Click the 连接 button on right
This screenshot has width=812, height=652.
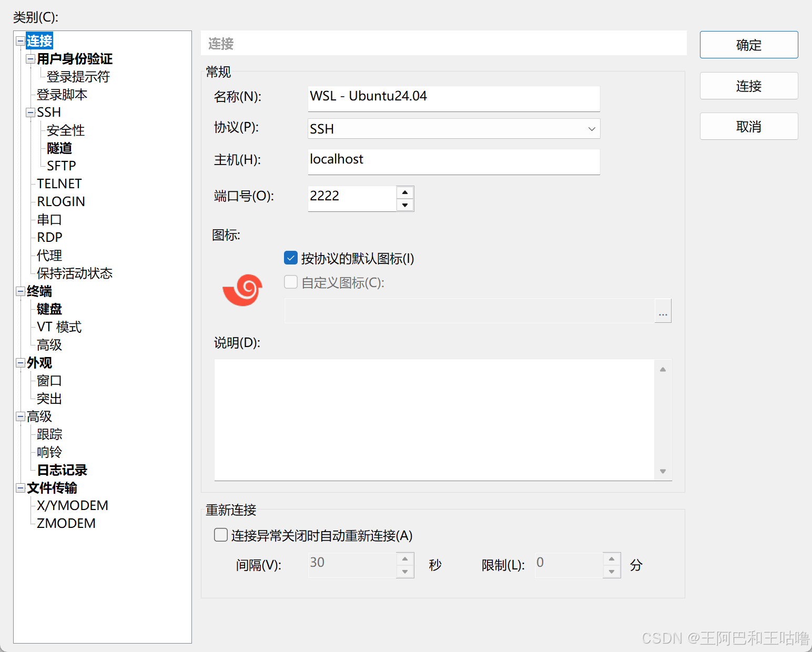coord(749,86)
